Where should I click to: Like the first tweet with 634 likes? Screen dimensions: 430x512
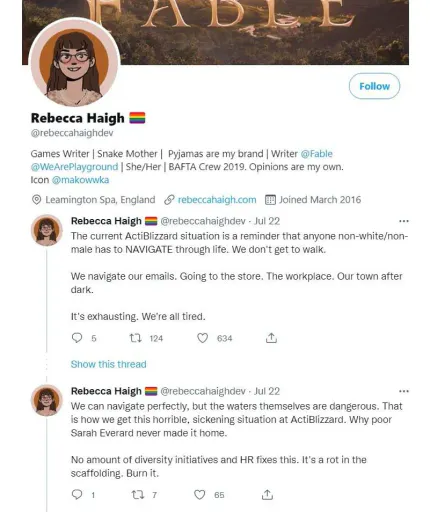(202, 338)
